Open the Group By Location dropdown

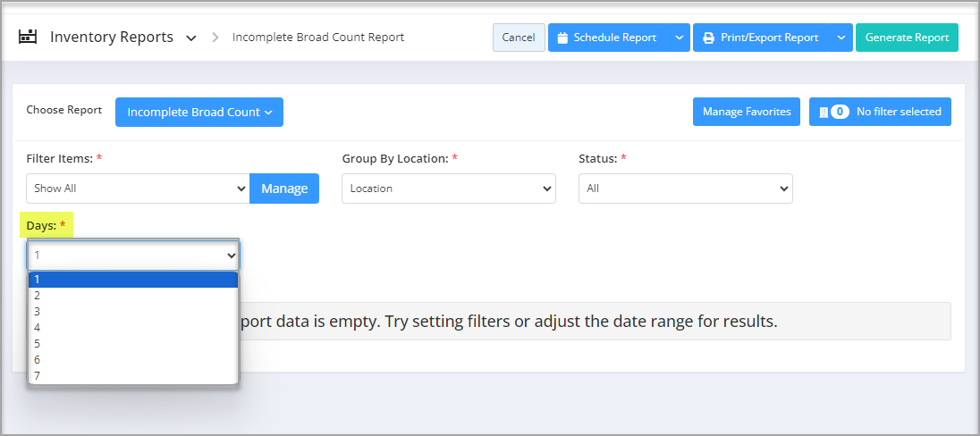pos(449,188)
